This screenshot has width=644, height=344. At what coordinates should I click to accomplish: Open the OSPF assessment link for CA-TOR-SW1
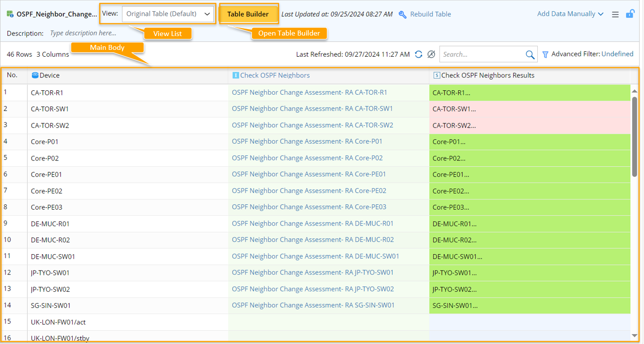[x=312, y=109]
